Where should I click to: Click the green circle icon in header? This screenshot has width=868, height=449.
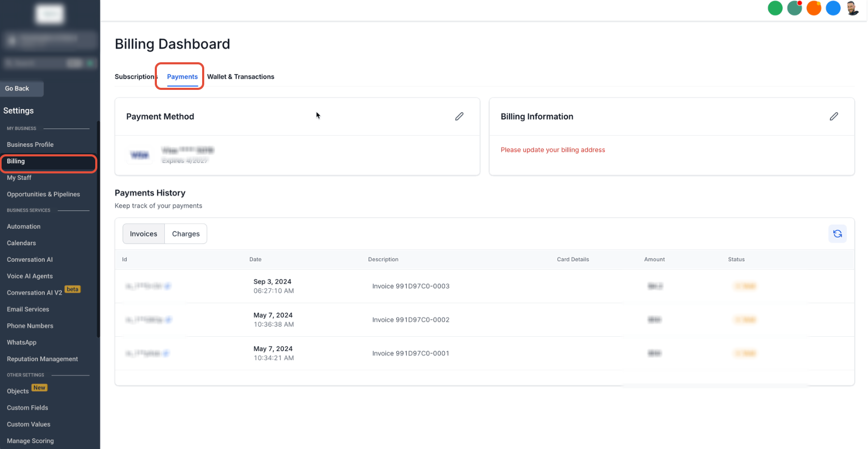click(775, 8)
